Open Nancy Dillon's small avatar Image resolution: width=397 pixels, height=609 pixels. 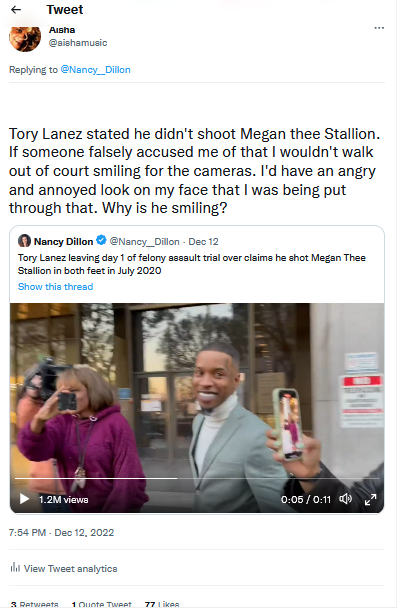[x=24, y=241]
